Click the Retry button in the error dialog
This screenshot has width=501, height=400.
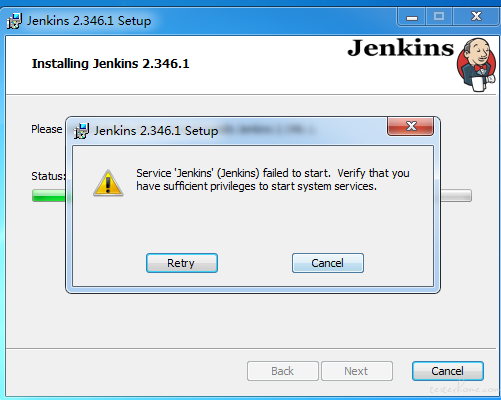(x=182, y=263)
